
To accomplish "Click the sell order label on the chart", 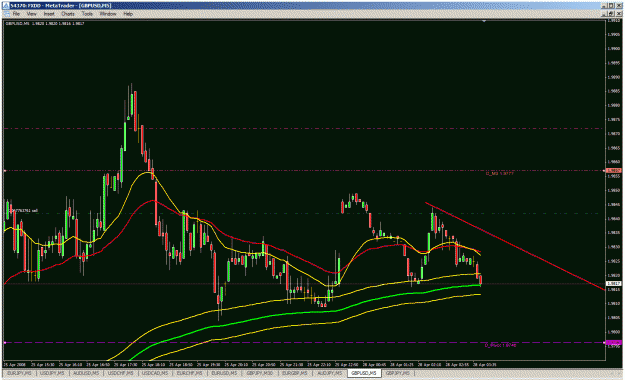I will click(24, 211).
